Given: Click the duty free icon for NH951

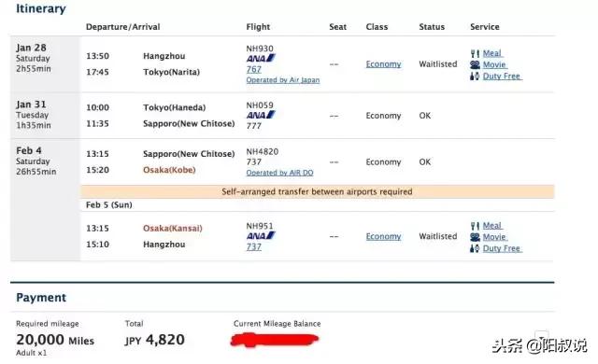Looking at the screenshot, I should [475, 248].
